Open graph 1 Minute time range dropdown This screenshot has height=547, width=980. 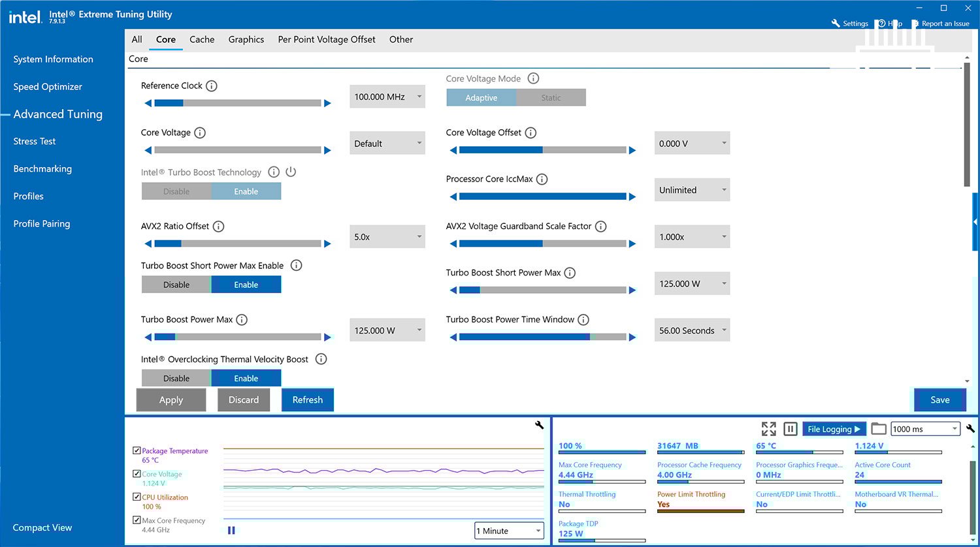coord(509,531)
